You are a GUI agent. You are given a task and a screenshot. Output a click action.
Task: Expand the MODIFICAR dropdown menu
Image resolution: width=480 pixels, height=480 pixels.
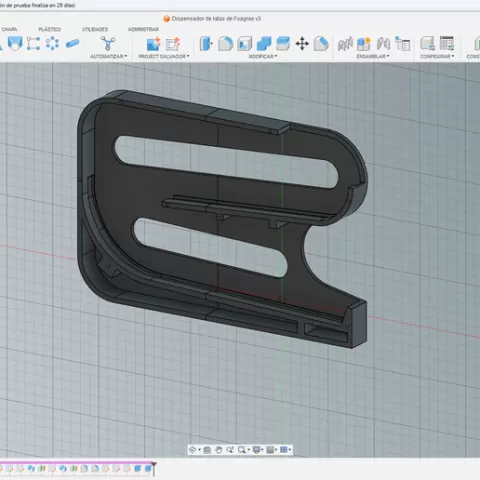coord(263,56)
